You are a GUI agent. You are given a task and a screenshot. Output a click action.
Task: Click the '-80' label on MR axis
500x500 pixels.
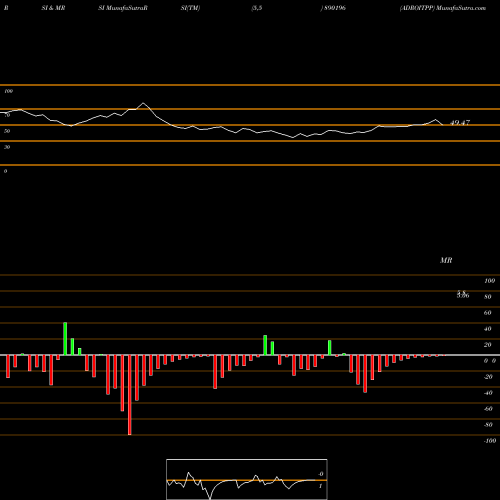488,425
